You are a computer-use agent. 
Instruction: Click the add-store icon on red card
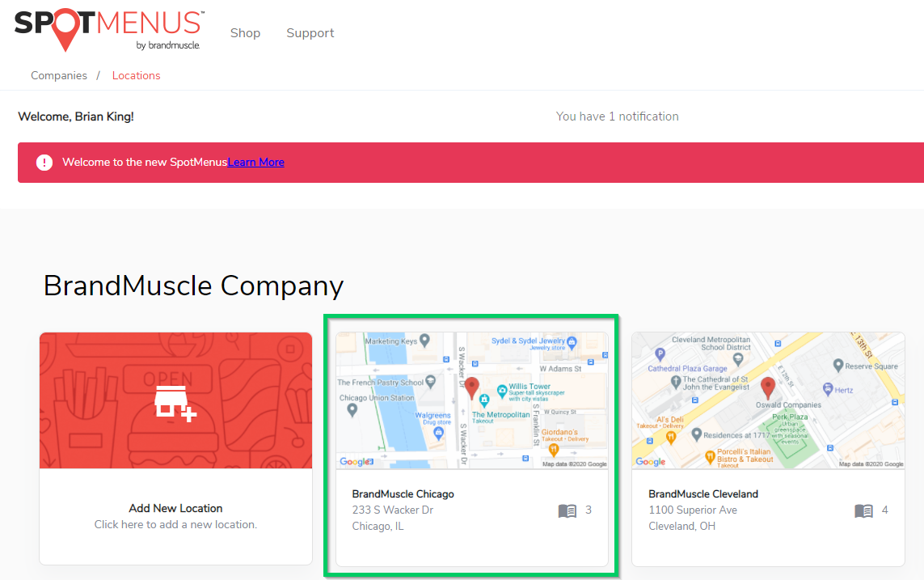tap(175, 404)
